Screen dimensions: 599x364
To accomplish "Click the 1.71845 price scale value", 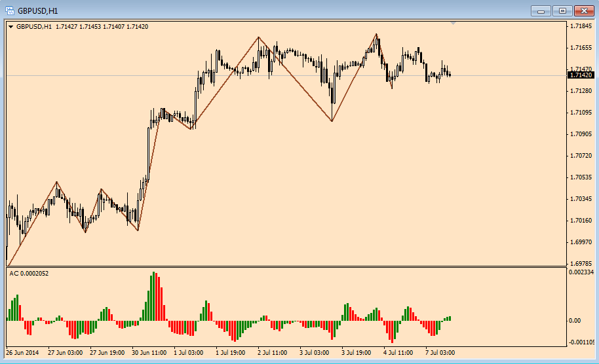I will (581, 26).
